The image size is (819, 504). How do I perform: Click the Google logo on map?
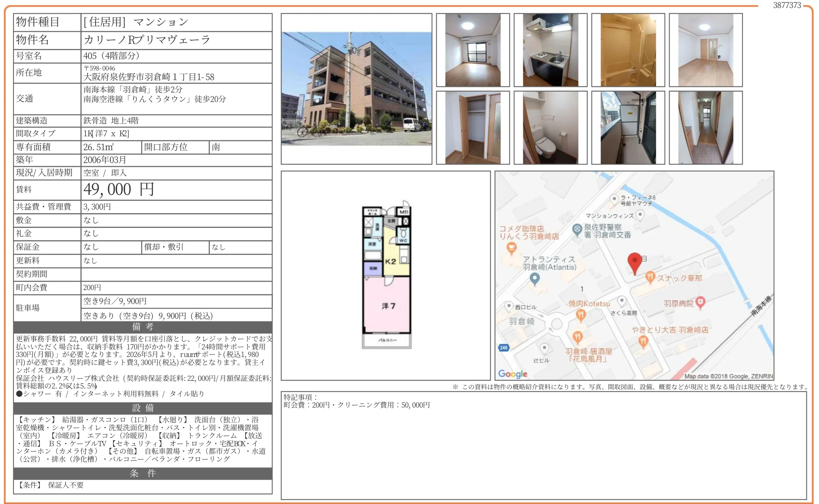click(513, 374)
